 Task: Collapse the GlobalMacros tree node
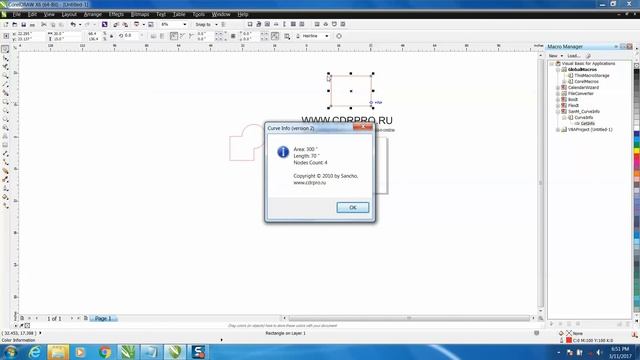558,70
